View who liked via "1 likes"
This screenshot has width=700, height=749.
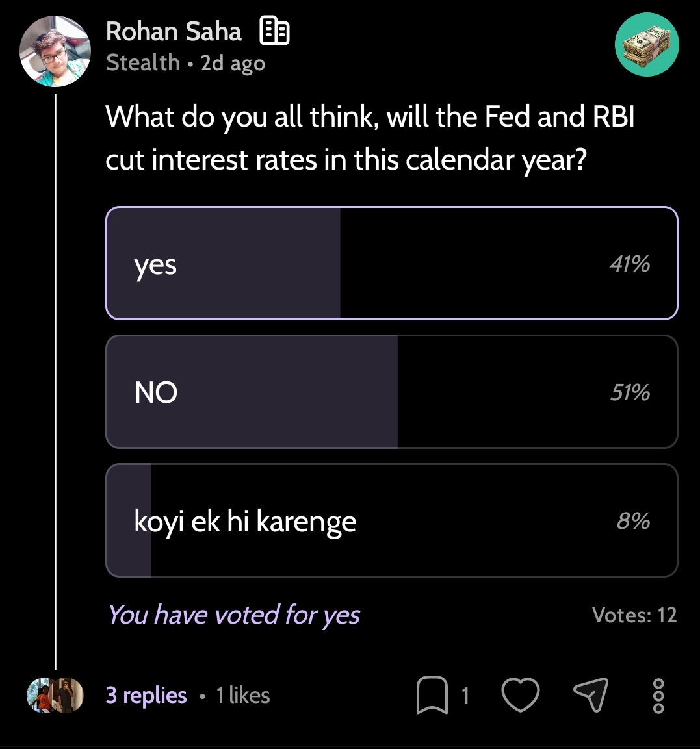[x=243, y=696]
